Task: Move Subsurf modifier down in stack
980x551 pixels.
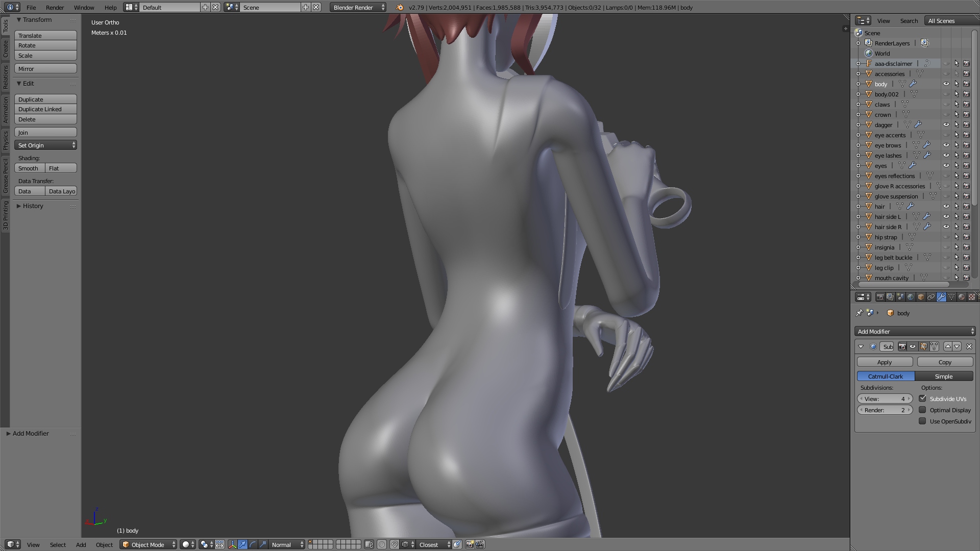Action: 957,346
